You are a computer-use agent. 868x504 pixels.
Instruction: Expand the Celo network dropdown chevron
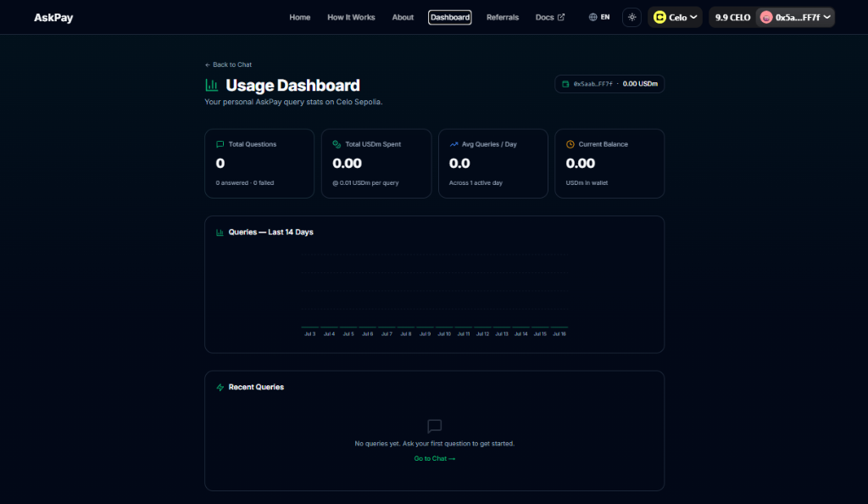[x=693, y=17]
